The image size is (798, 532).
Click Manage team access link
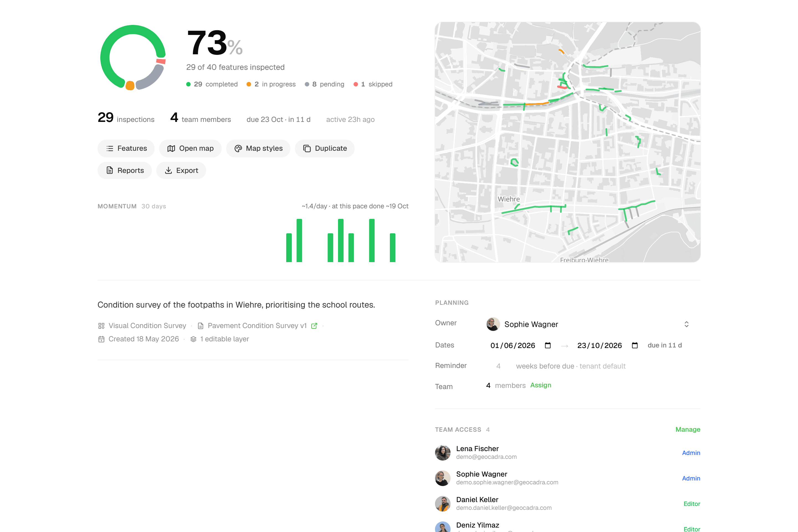pyautogui.click(x=688, y=429)
